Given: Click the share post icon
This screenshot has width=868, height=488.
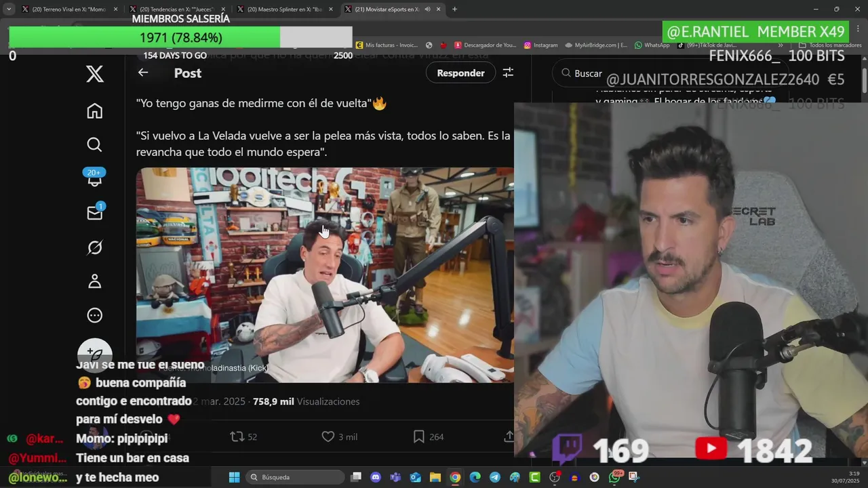Looking at the screenshot, I should click(x=509, y=436).
